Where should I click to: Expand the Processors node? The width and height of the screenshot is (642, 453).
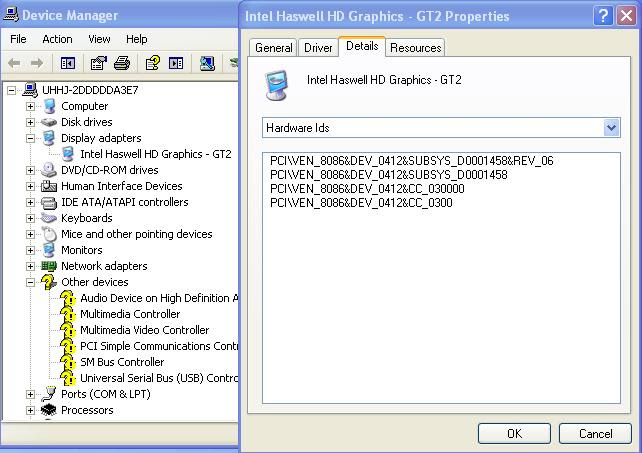coord(30,410)
